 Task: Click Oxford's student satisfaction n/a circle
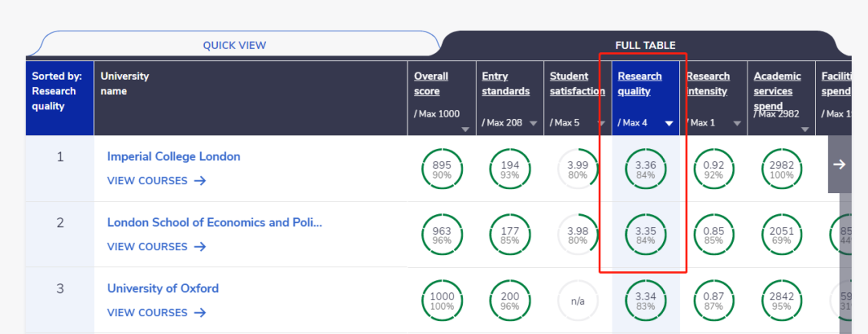[x=578, y=301]
